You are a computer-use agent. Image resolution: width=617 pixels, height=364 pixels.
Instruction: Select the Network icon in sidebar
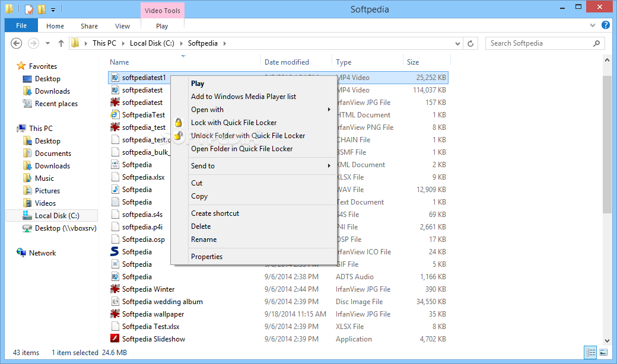tap(21, 253)
